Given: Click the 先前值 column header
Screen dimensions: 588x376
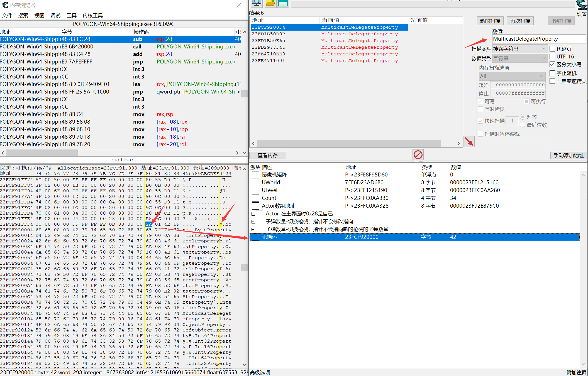Looking at the screenshot, I should pyautogui.click(x=435, y=20).
